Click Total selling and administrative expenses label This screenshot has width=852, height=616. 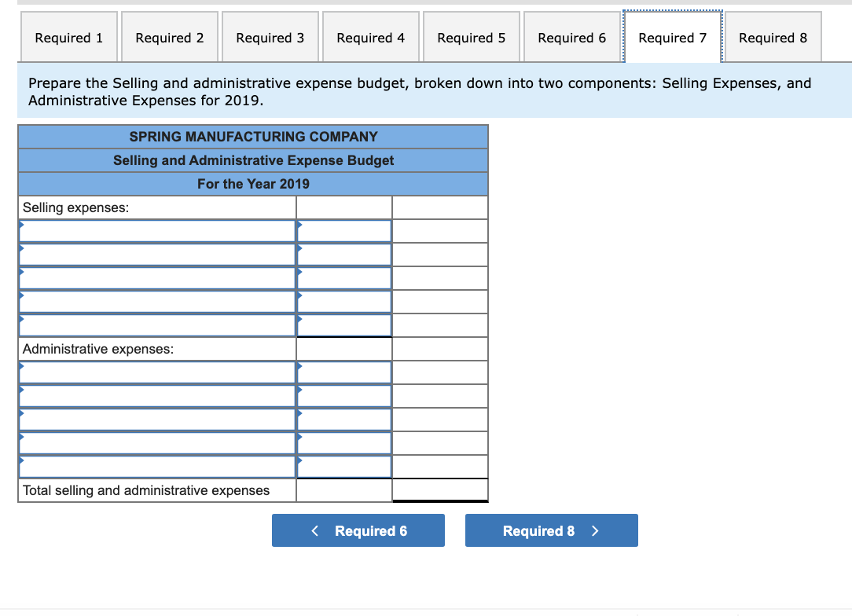coord(145,490)
